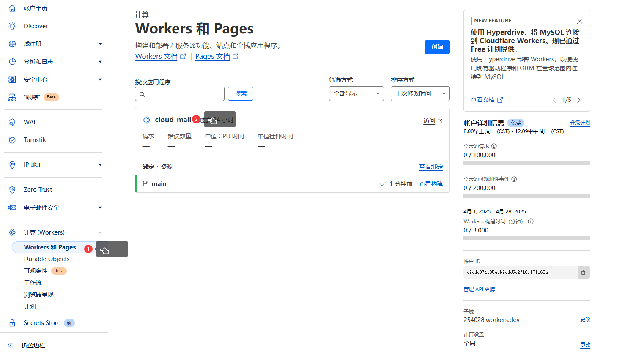
Task: Open the 上次修改时间 sort dropdown
Action: (x=419, y=93)
